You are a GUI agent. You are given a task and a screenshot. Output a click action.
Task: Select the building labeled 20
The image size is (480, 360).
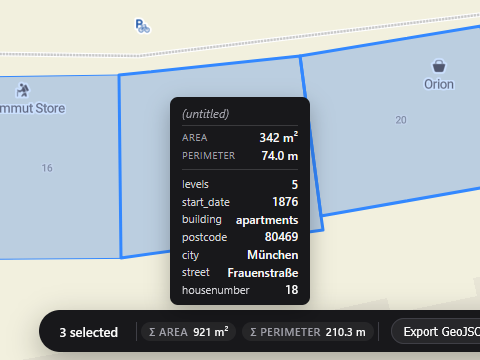(401, 120)
